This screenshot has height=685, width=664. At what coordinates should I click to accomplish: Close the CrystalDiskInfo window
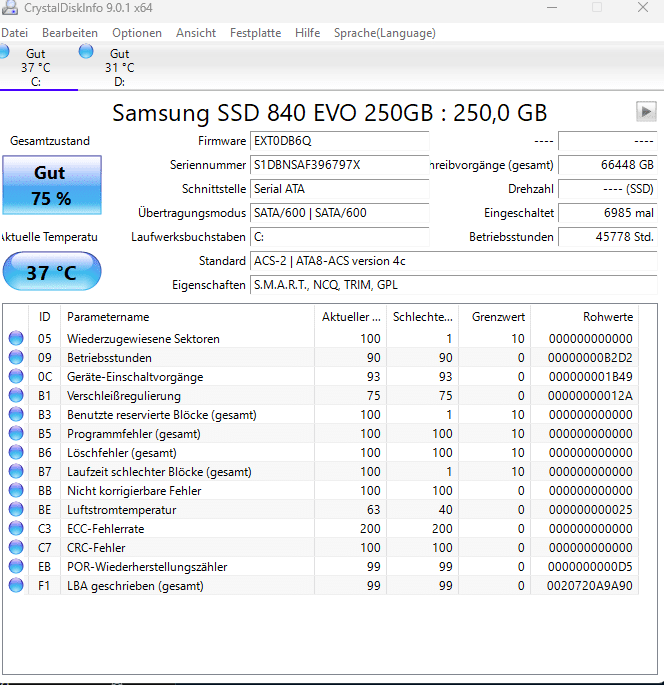[x=643, y=7]
